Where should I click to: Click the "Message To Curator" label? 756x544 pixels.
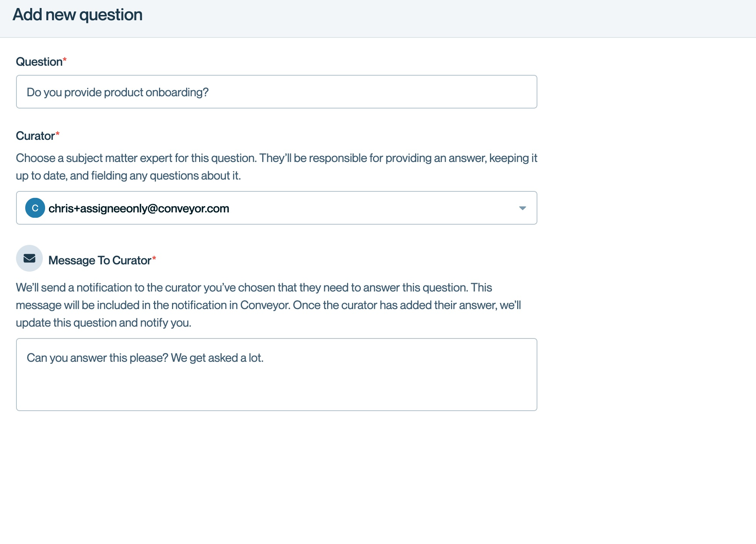(x=100, y=261)
